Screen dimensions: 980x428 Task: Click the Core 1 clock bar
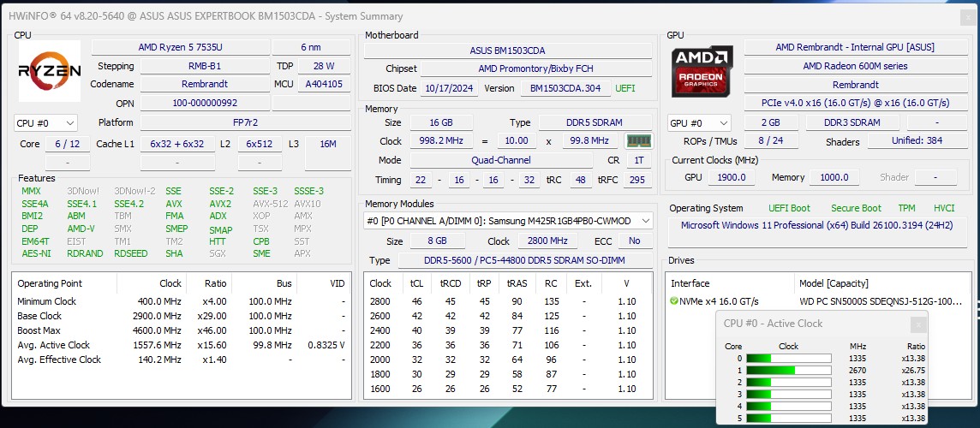[789, 370]
